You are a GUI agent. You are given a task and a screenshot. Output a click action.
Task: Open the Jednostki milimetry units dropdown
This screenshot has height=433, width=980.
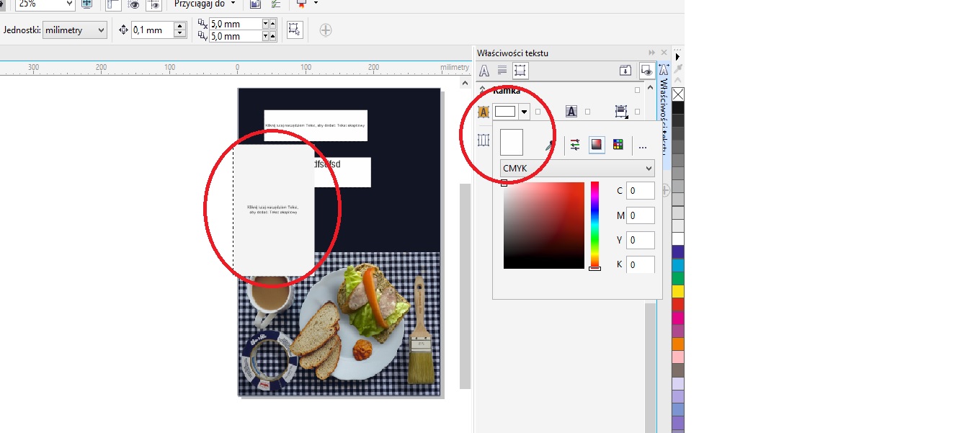[75, 30]
